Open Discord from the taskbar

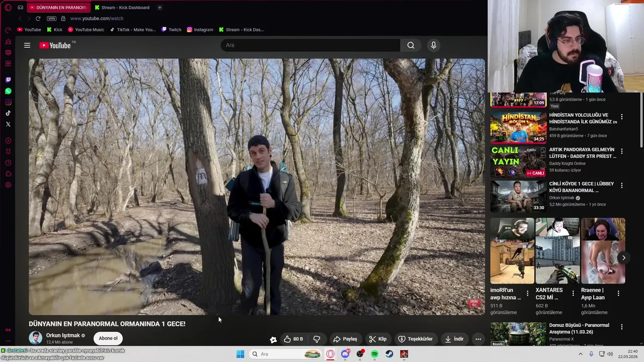pos(345,354)
